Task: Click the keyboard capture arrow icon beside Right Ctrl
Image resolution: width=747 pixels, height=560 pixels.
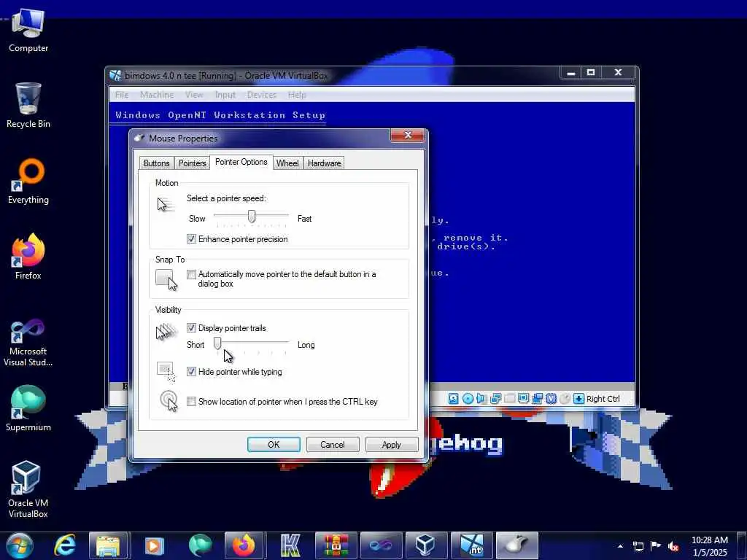Action: (x=578, y=399)
